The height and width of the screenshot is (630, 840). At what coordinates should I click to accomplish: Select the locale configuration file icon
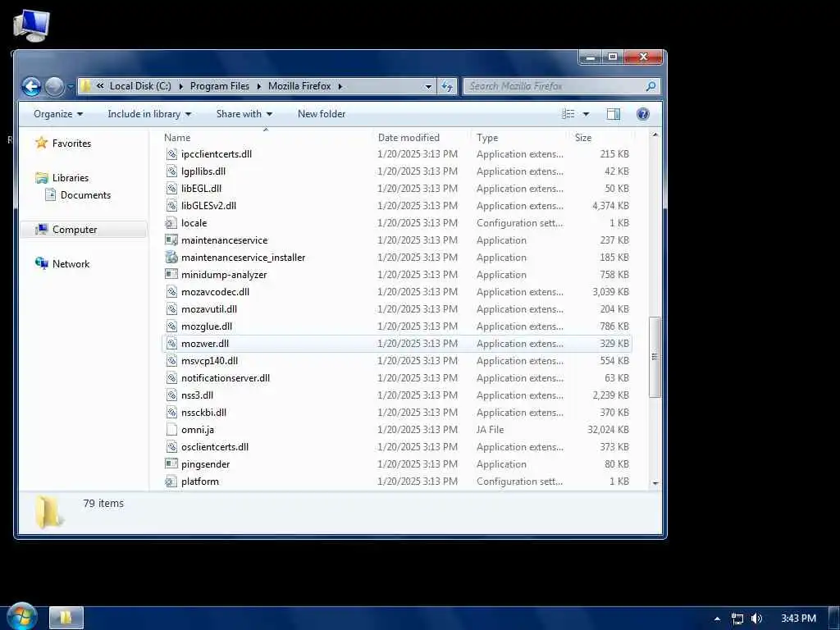pyautogui.click(x=171, y=223)
